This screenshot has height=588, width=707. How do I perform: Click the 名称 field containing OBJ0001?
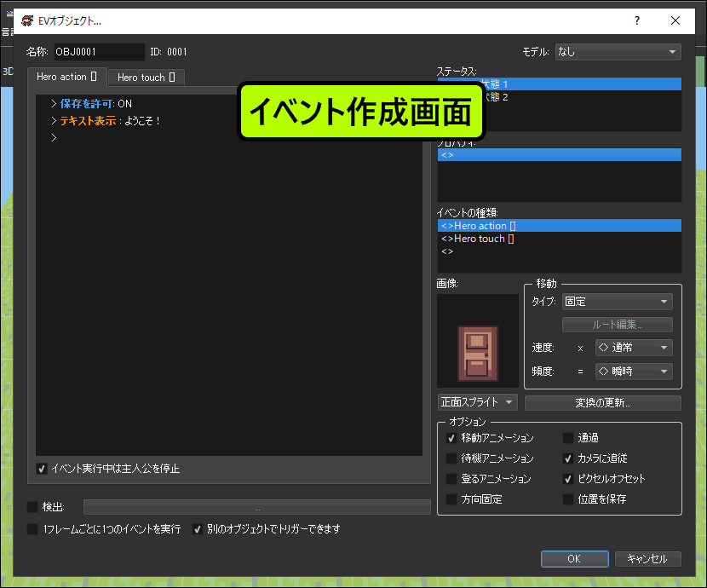point(99,52)
